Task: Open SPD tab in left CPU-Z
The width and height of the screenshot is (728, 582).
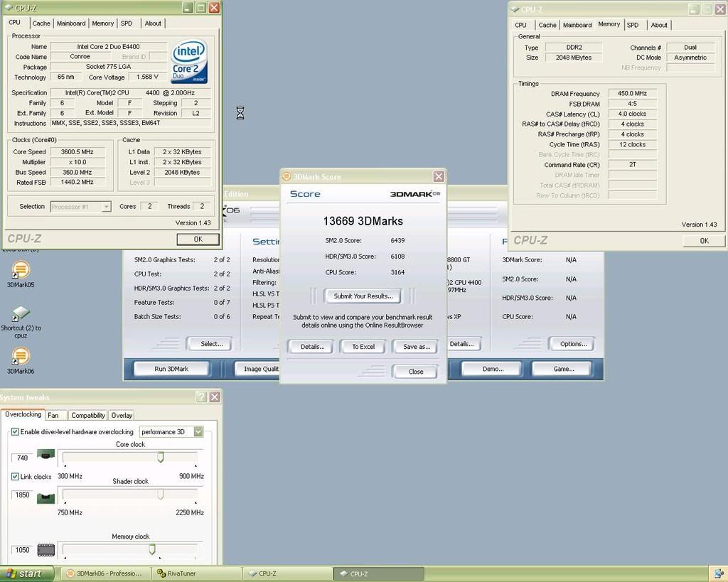Action: [x=127, y=23]
